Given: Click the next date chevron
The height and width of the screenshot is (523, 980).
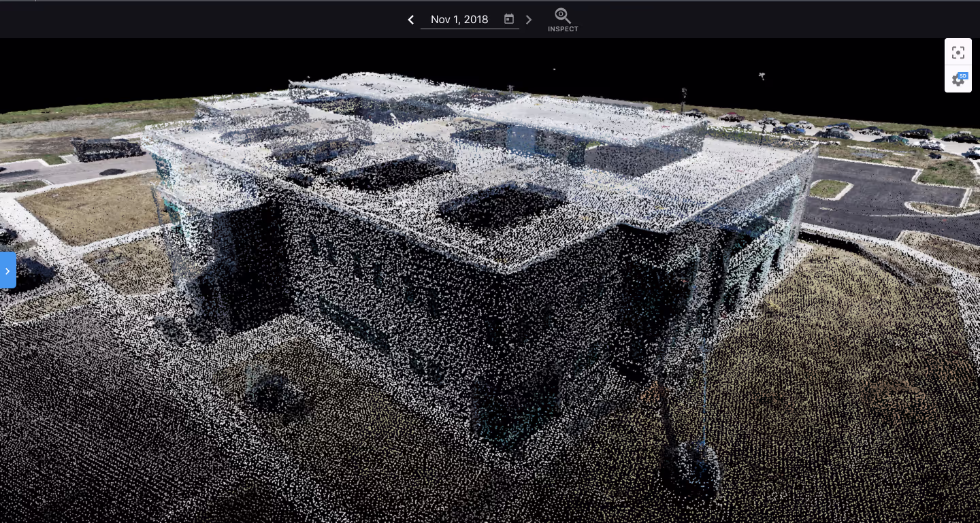Looking at the screenshot, I should point(529,20).
